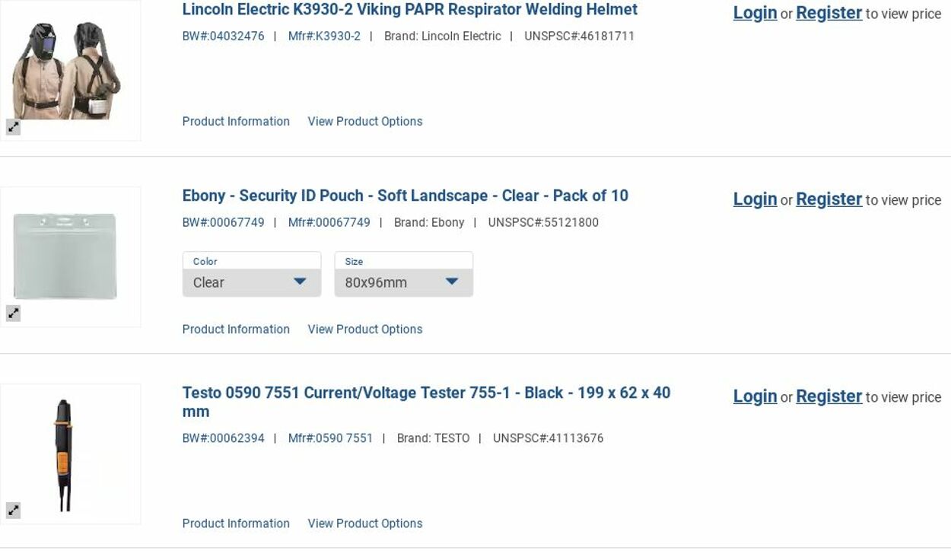Click the expand icon on the Testo tester image
The image size is (951, 560).
coord(14,511)
